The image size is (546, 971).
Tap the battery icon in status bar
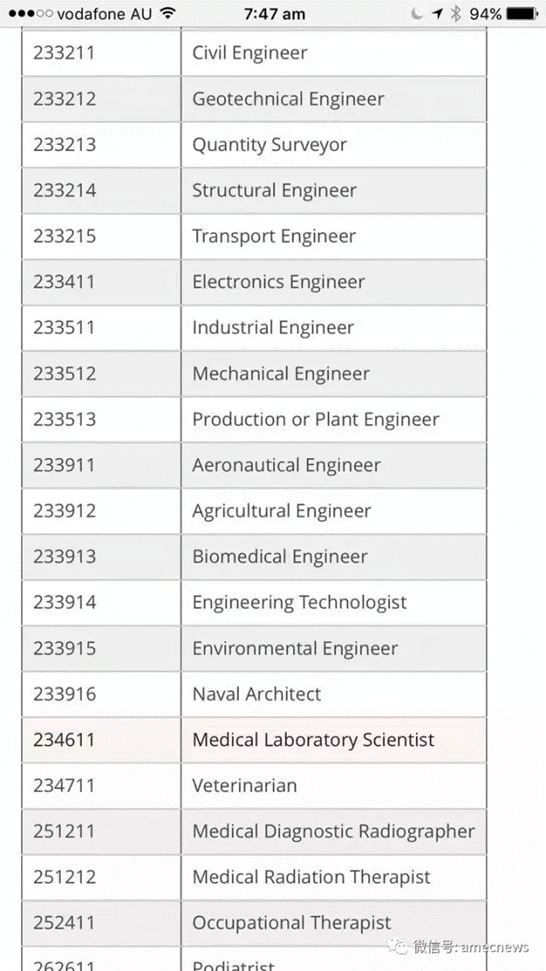coord(523,14)
